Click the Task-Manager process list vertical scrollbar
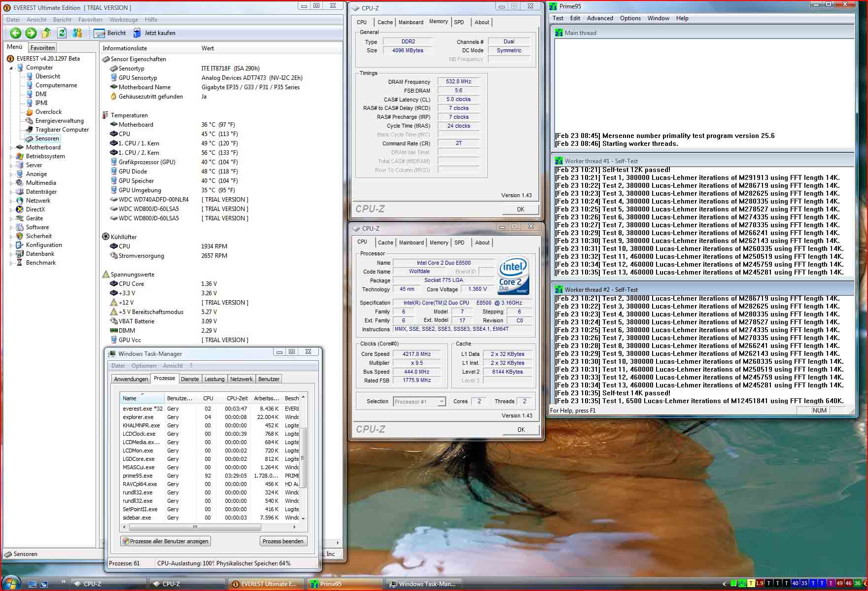 pos(303,457)
